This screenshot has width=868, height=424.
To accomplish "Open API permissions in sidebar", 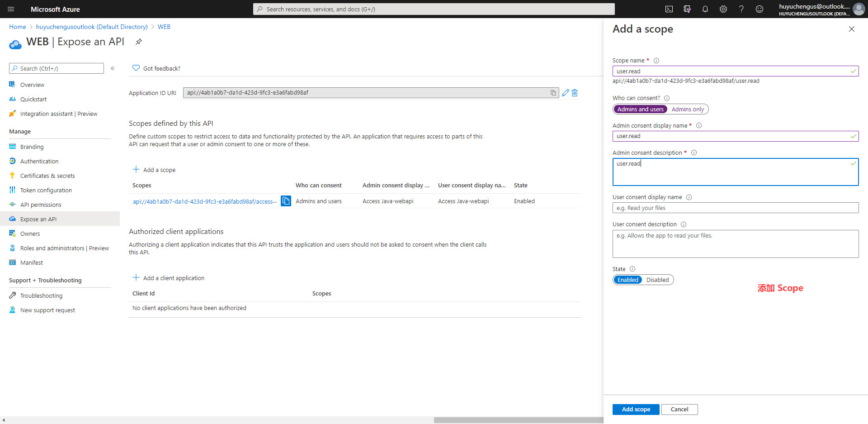I will 41,205.
